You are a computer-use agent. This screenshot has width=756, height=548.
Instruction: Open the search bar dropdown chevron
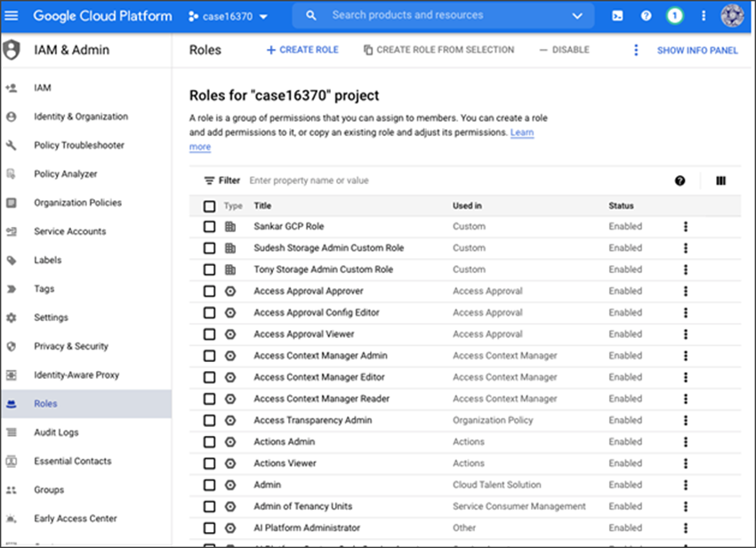pos(578,15)
